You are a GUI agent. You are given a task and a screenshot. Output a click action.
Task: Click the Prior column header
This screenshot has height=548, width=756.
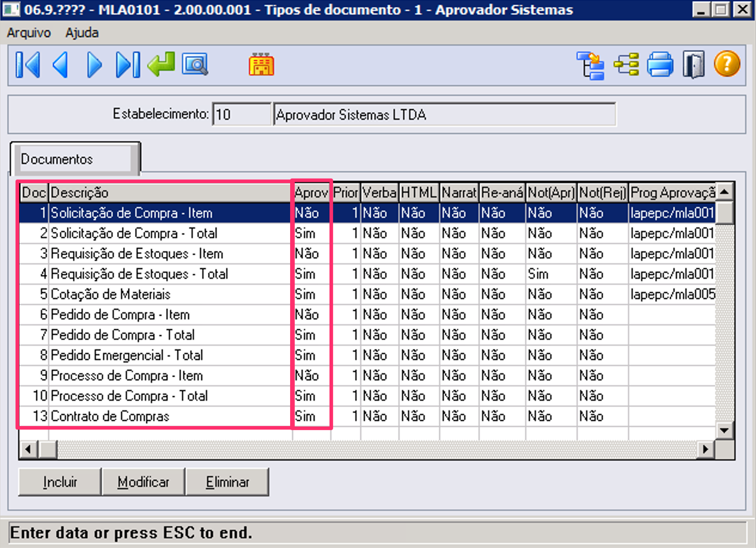click(346, 193)
